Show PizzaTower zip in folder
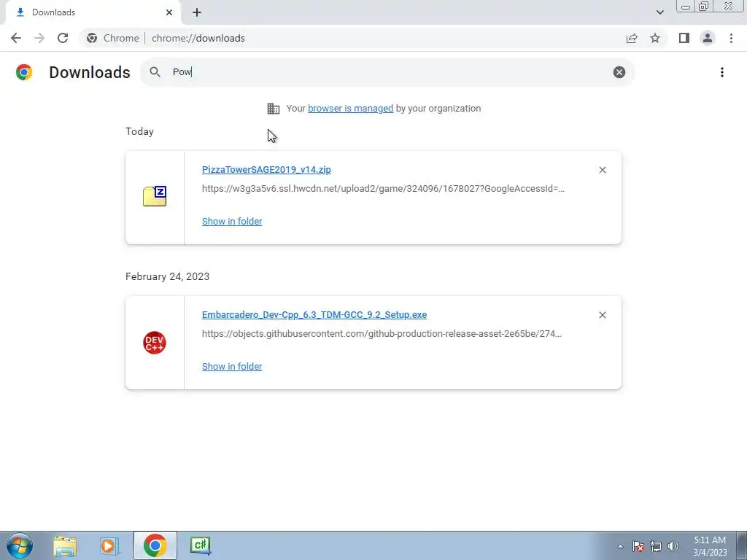 232,222
